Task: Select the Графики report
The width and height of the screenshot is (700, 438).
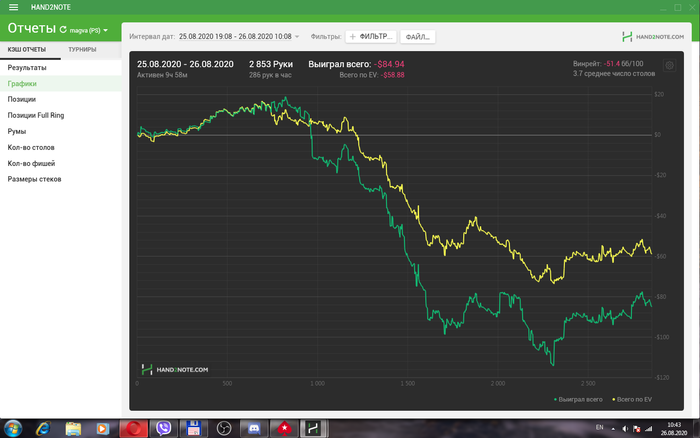Action: [x=61, y=83]
